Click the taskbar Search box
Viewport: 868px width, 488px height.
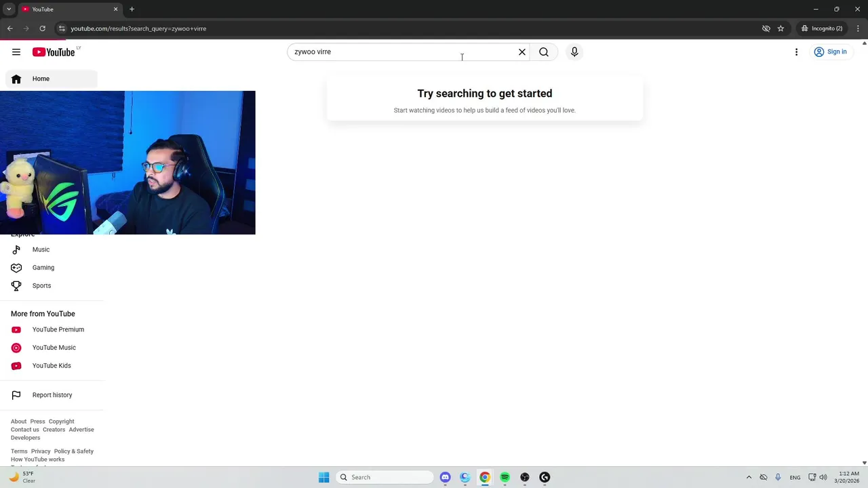[384, 477]
